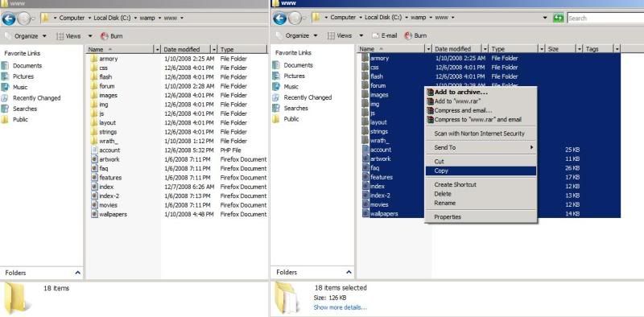Select armory folder icon in left window
The width and height of the screenshot is (644, 317).
pos(94,59)
